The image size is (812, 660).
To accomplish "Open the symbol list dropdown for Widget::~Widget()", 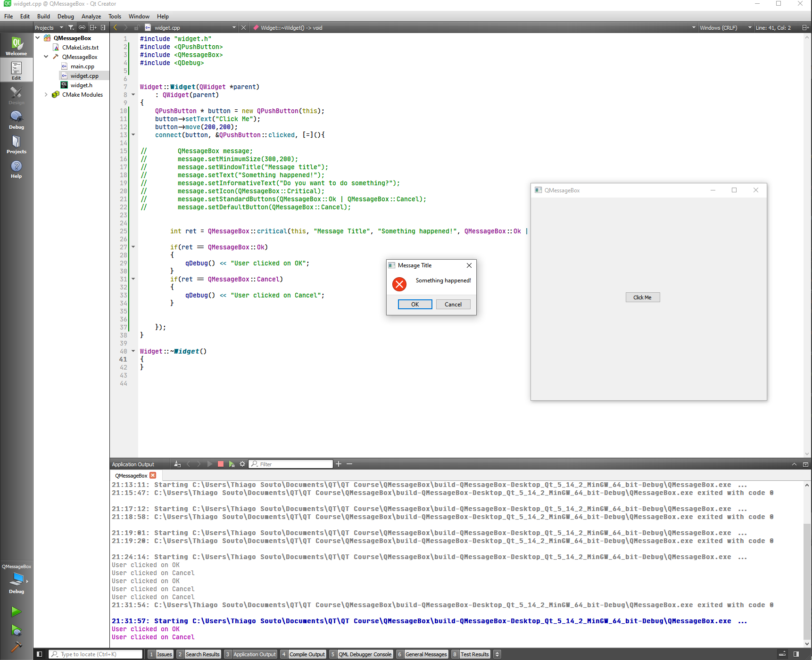I will pos(474,28).
